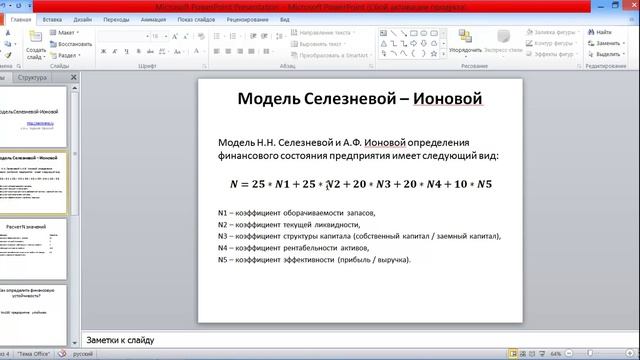Viewport: 640px width, 360px height.
Task: Open Показ слайдов ribbon tab
Action: [196, 19]
